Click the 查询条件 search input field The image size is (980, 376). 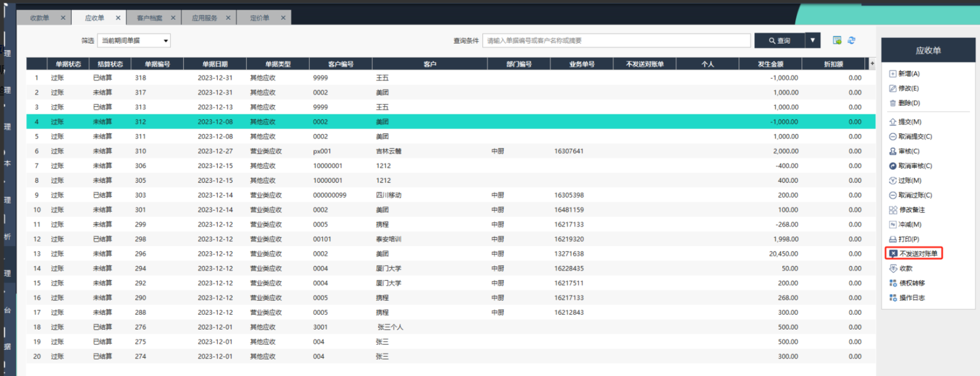tap(616, 41)
